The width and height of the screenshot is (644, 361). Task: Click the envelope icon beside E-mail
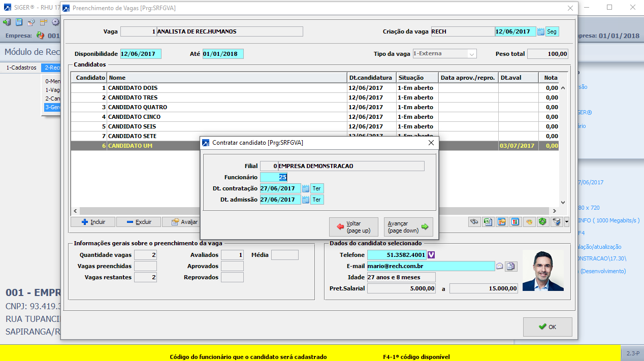[x=499, y=266]
